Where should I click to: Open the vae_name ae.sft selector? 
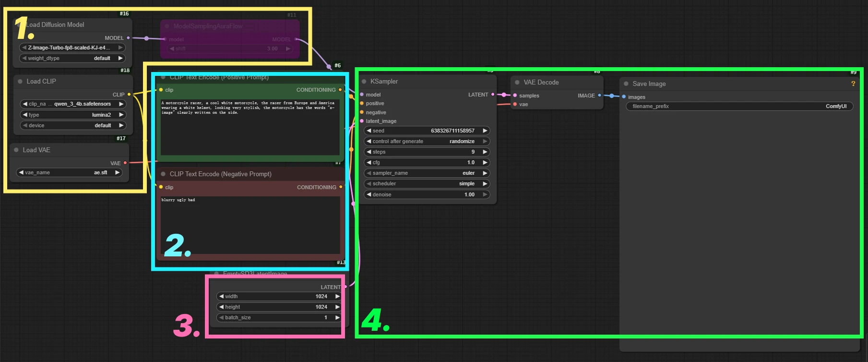click(x=70, y=173)
